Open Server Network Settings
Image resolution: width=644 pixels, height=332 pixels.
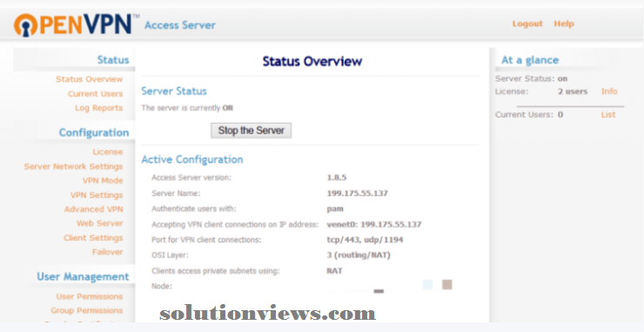coord(73,166)
